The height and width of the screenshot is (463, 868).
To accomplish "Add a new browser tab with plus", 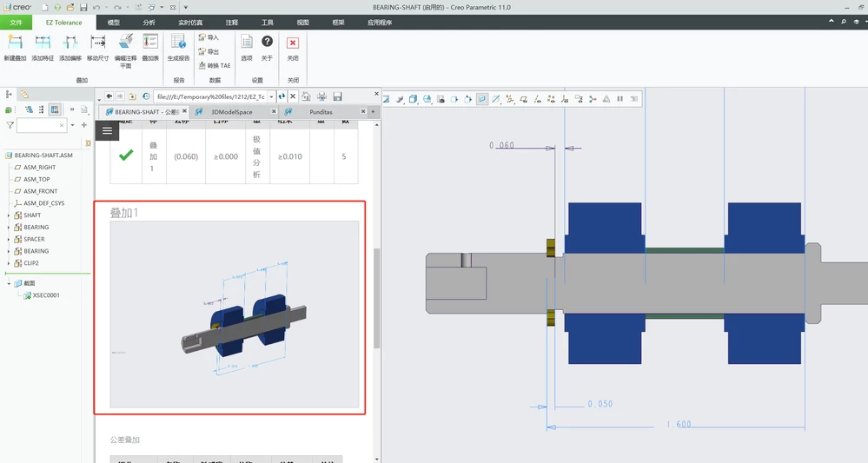I will click(373, 112).
